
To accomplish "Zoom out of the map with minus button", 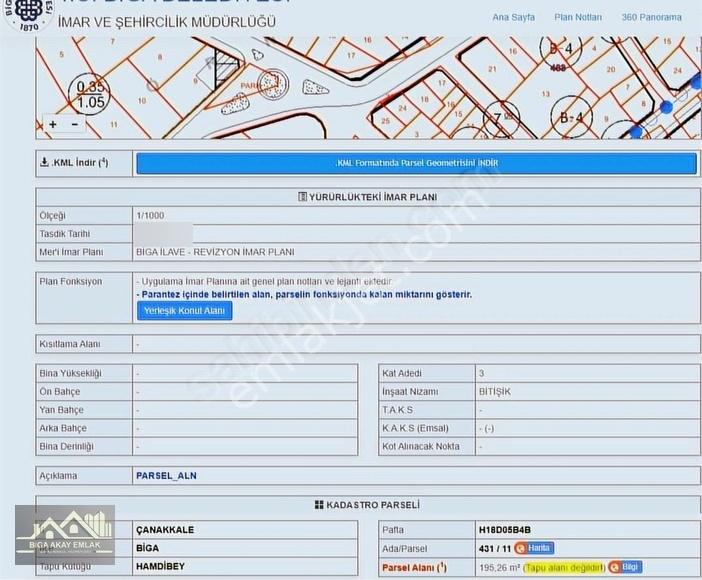I will [x=75, y=125].
